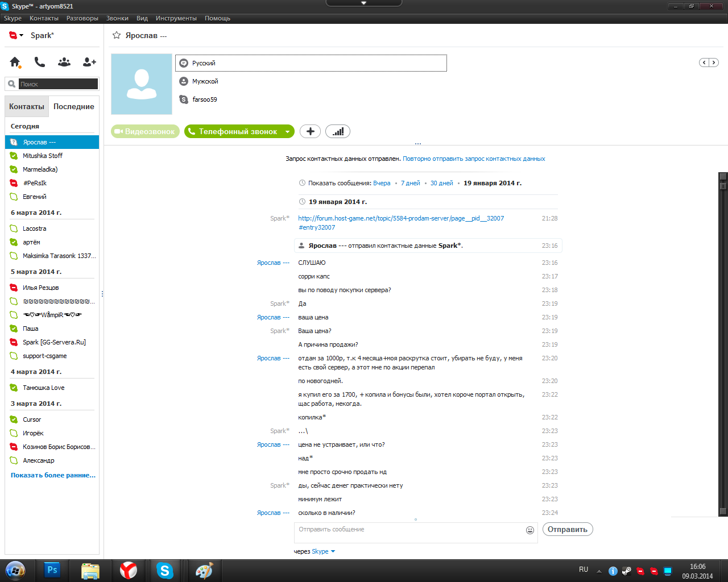Click the Steam icon in system tray
The image size is (728, 582).
(627, 571)
